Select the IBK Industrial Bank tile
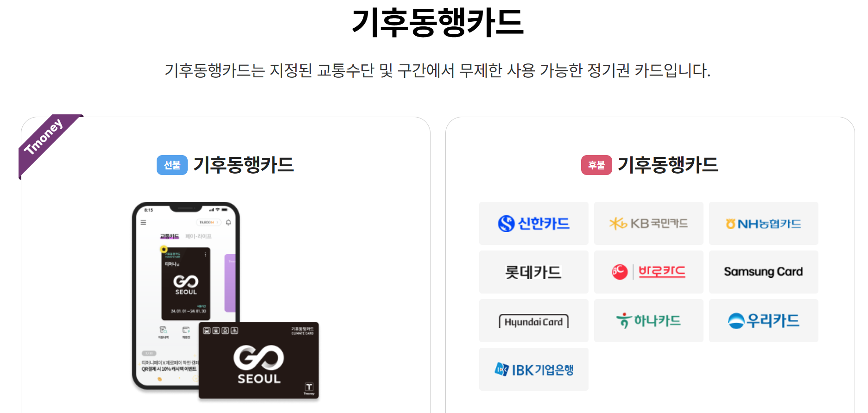This screenshot has width=868, height=413. tap(533, 369)
